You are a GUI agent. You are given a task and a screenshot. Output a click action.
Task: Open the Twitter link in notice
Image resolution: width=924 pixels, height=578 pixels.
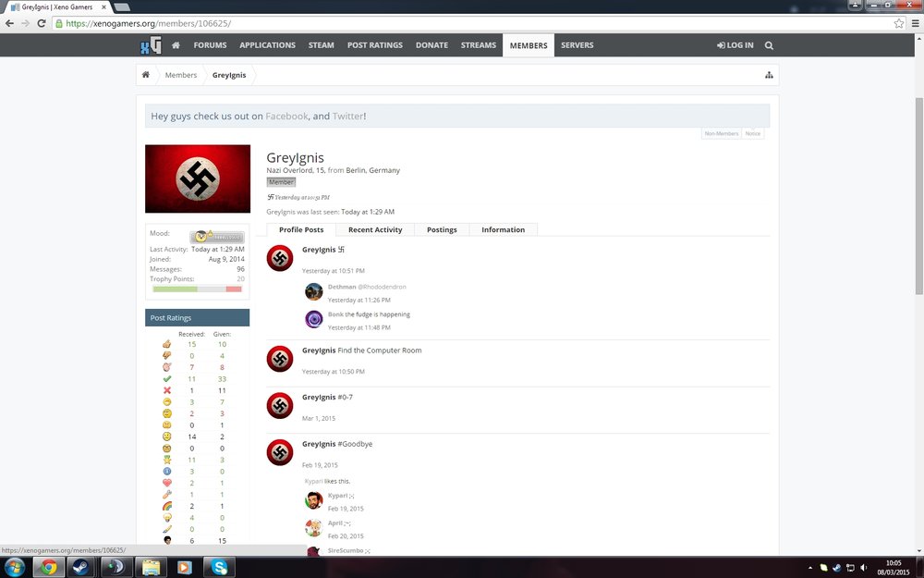tap(347, 117)
